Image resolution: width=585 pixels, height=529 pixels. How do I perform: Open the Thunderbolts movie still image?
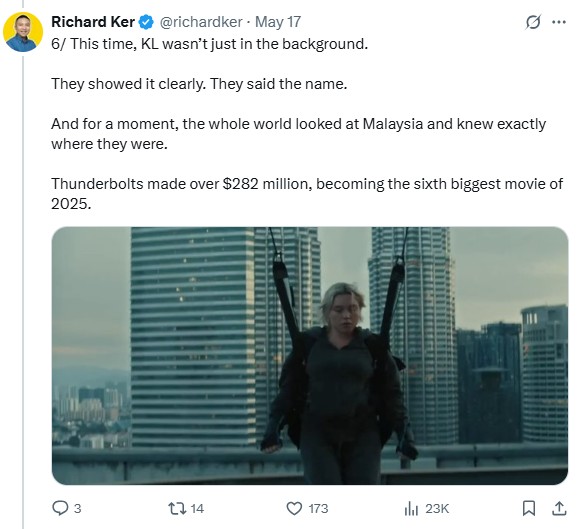pos(310,356)
